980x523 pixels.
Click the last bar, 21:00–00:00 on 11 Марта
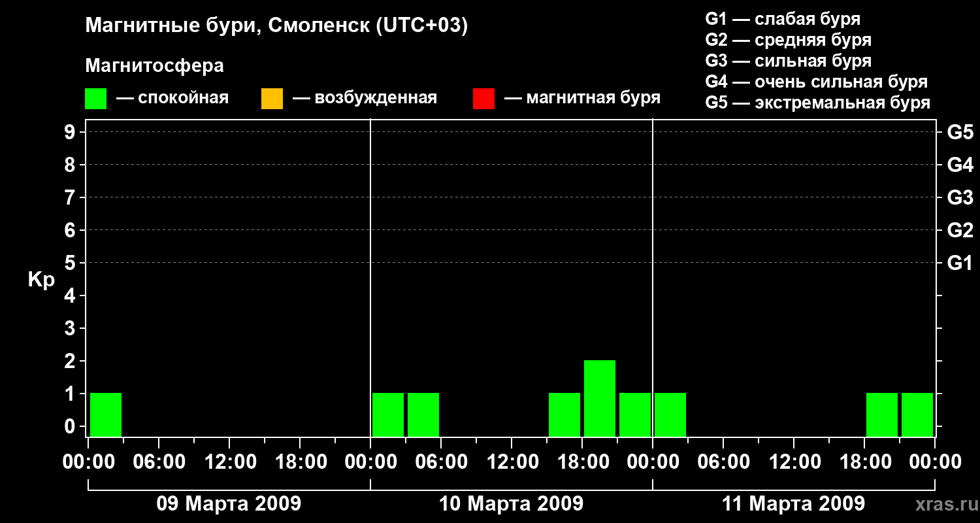point(917,414)
